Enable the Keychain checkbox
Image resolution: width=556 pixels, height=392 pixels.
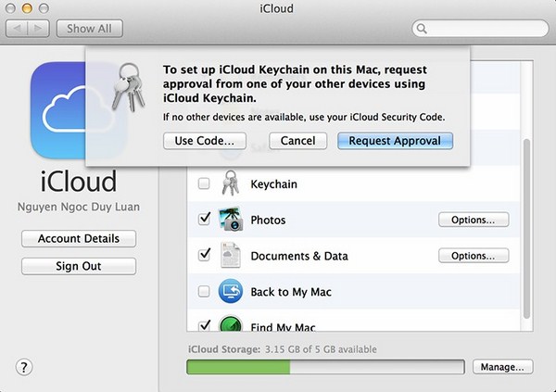pos(204,184)
